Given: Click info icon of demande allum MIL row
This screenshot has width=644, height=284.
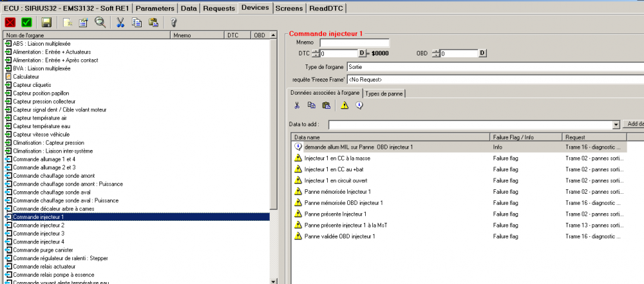Looking at the screenshot, I should [x=298, y=146].
